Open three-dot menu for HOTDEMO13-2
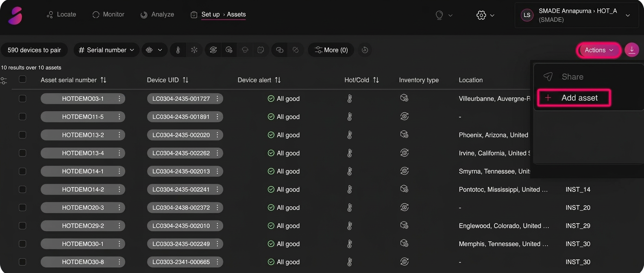644x273 pixels. coord(119,135)
